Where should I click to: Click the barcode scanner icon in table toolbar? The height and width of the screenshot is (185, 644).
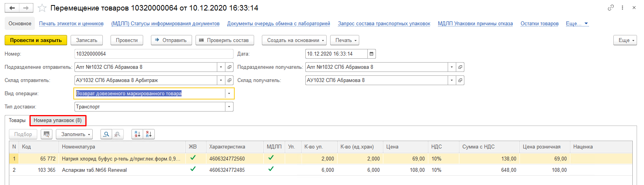[x=47, y=134]
